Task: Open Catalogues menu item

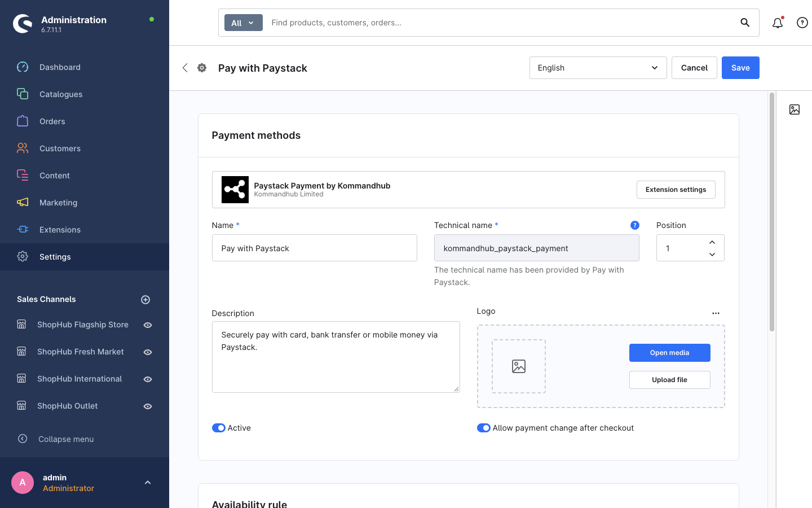Action: coord(85,94)
